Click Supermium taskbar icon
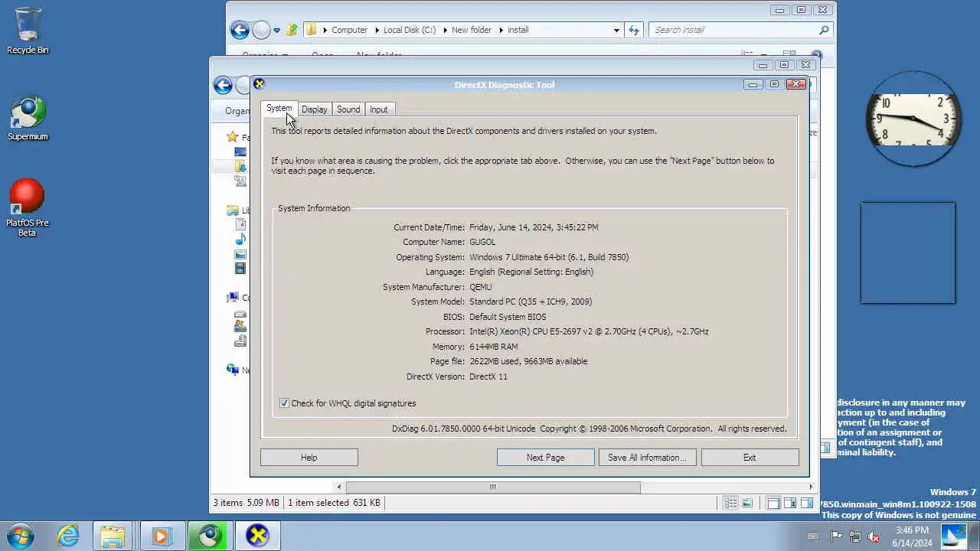Viewport: 980px width, 551px height. tap(209, 536)
